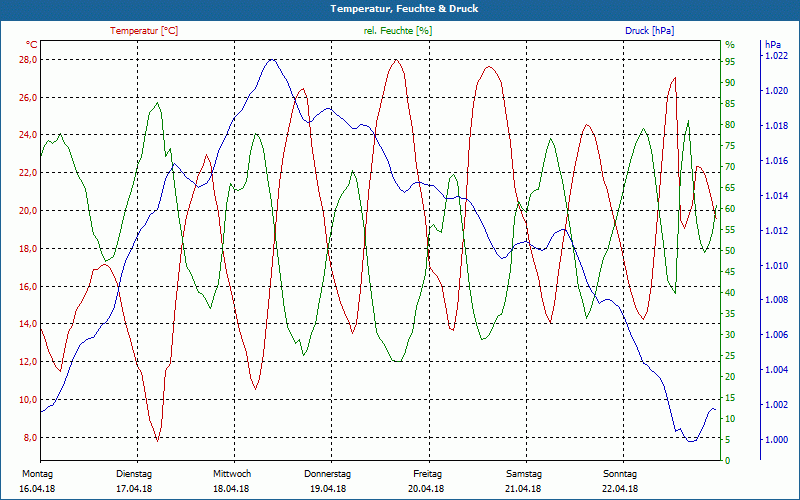Click the 16,0 temperature axis value
This screenshot has width=800, height=500.
tap(28, 286)
